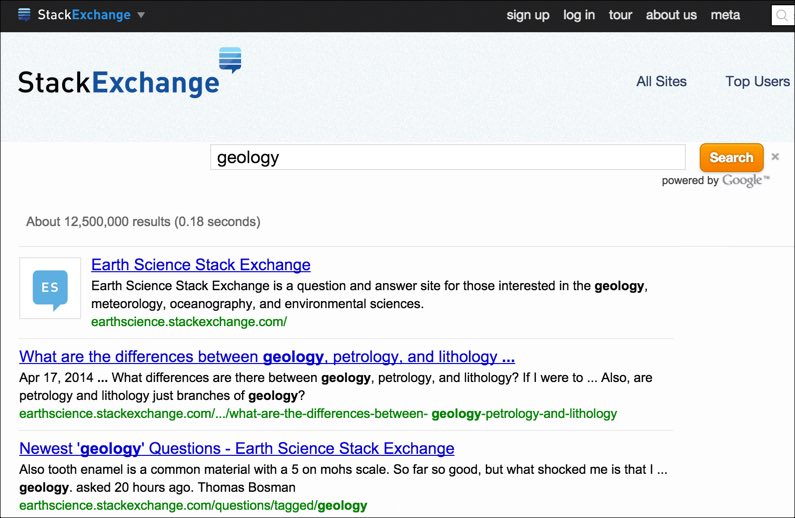
Task: Click the large StackExchange logo
Action: tap(129, 73)
